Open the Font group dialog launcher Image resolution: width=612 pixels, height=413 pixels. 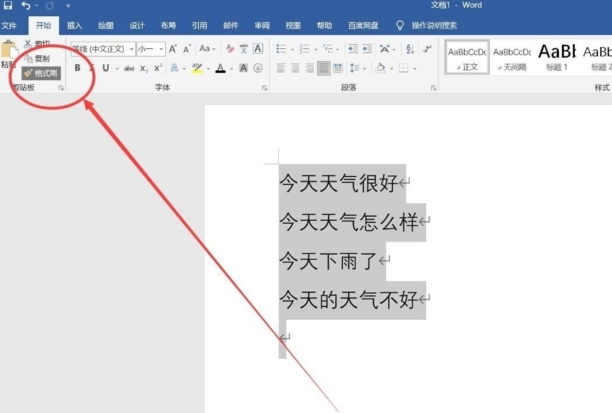264,88
